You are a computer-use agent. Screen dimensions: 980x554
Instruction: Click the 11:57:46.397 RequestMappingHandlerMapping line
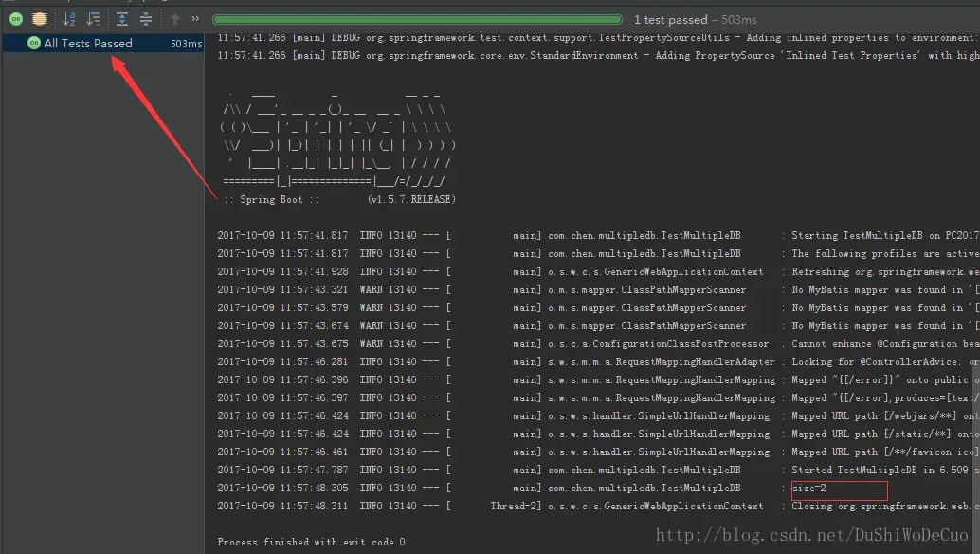pos(598,398)
